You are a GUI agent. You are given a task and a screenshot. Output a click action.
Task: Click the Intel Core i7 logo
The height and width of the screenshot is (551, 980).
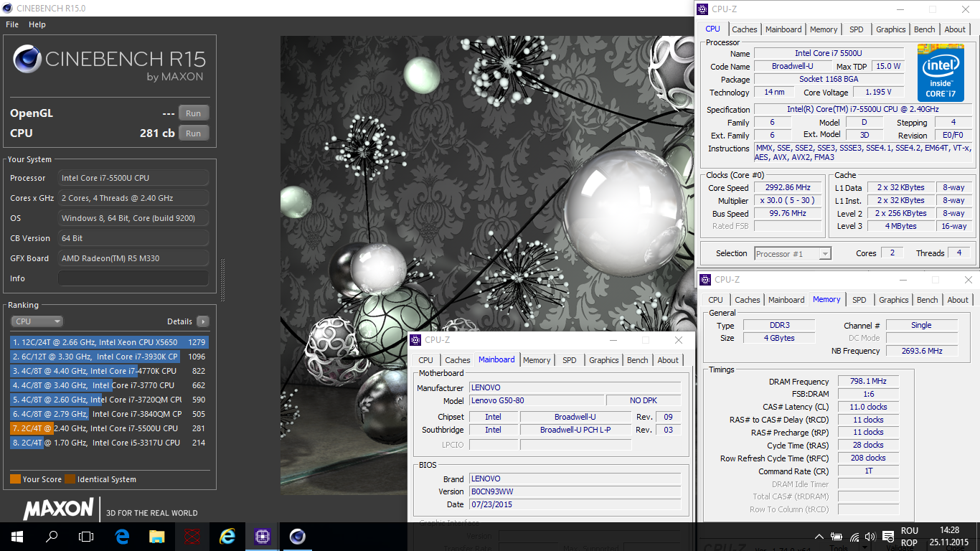[x=941, y=72]
